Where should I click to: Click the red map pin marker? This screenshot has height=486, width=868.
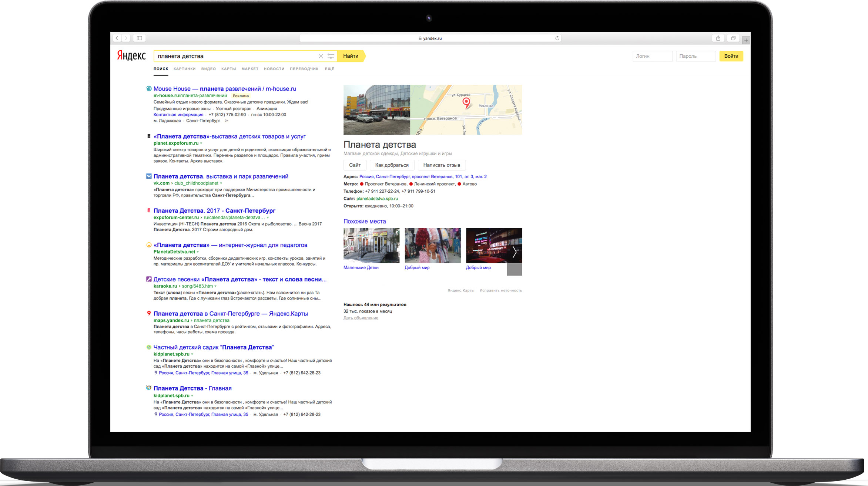[x=466, y=103]
